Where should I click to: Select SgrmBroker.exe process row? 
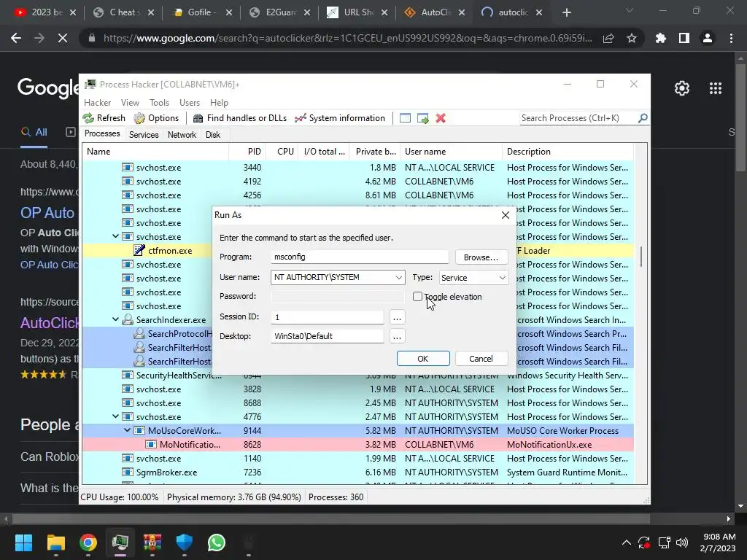(x=357, y=472)
